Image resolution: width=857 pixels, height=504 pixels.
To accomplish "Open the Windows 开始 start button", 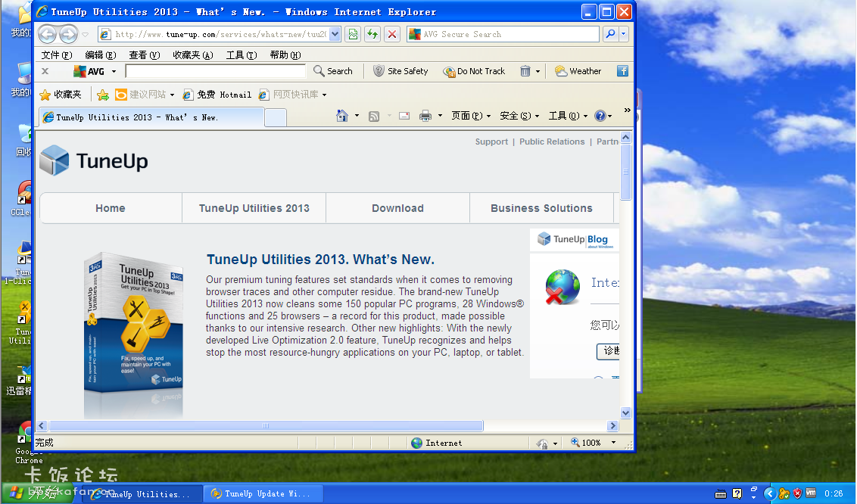I will coord(36,493).
